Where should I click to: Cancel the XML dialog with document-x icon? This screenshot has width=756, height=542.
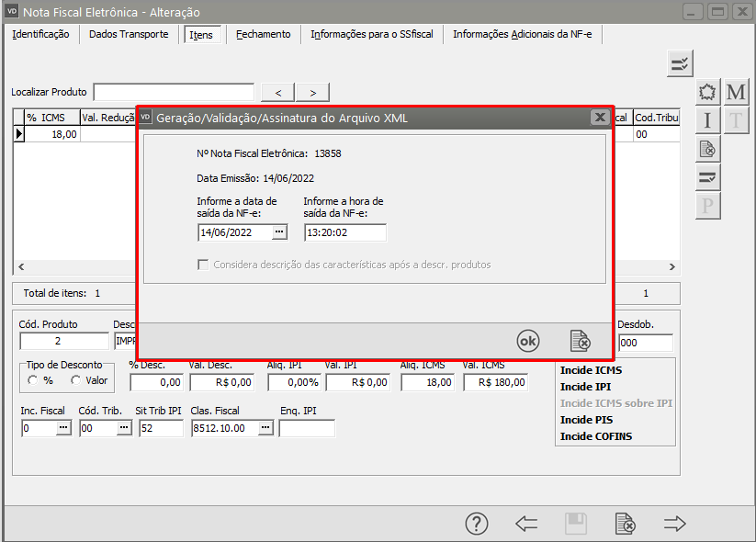(580, 340)
